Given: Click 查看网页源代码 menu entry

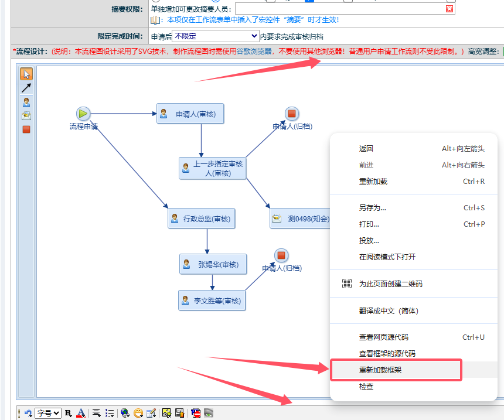Looking at the screenshot, I should [383, 337].
